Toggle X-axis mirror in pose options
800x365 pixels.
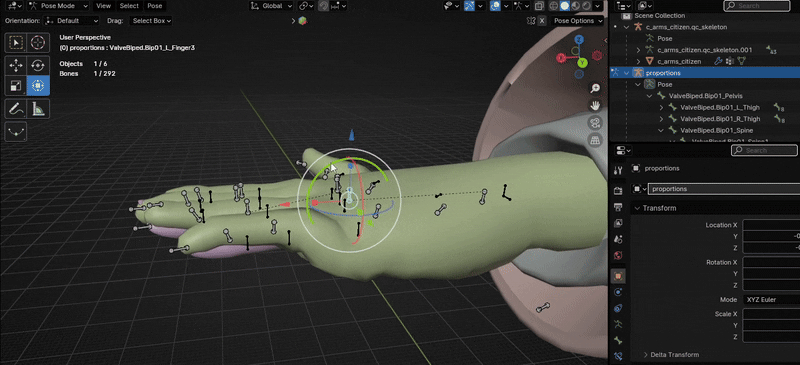[x=542, y=21]
